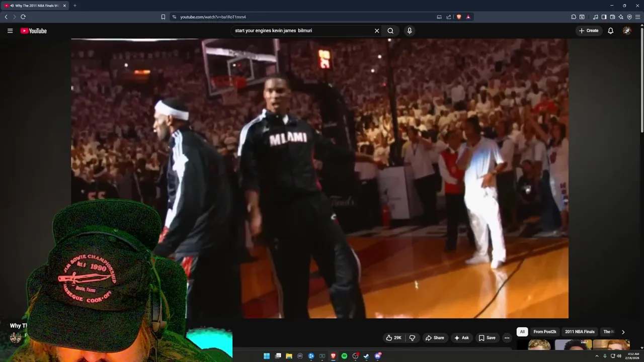Open the browser extensions puzzle icon
The height and width of the screenshot is (362, 644).
[x=574, y=17]
